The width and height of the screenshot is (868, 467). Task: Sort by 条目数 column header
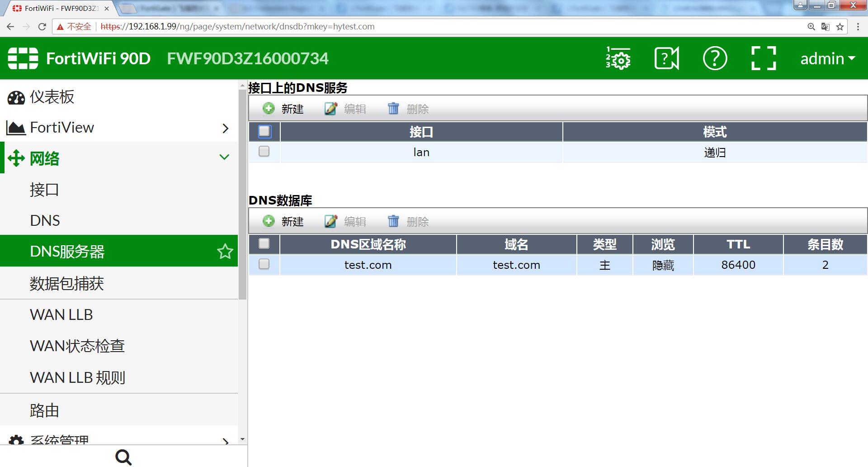[825, 244]
